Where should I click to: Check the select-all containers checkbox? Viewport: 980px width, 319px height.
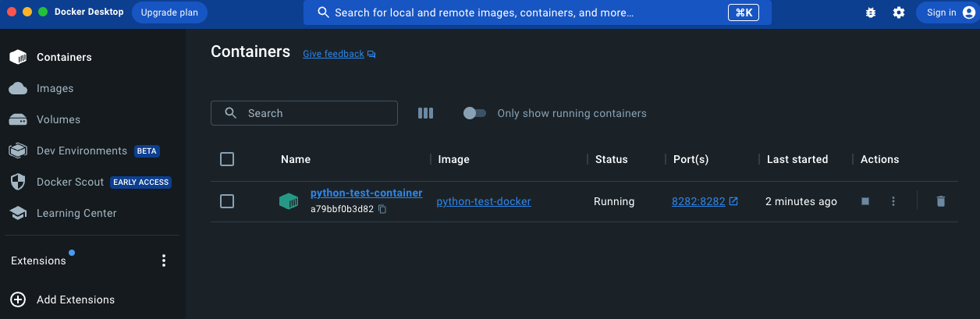(x=227, y=159)
